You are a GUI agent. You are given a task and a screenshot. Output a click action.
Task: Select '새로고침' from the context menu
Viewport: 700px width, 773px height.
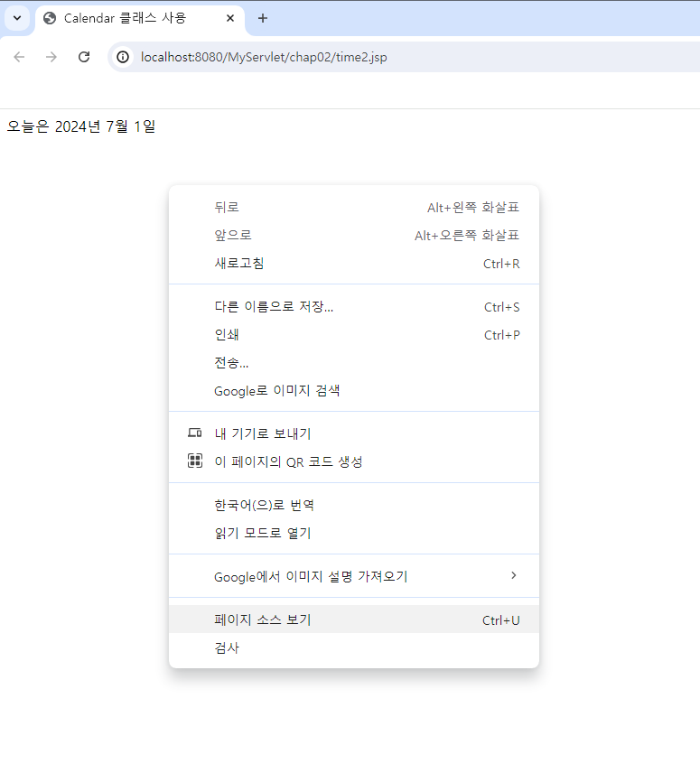(x=354, y=264)
